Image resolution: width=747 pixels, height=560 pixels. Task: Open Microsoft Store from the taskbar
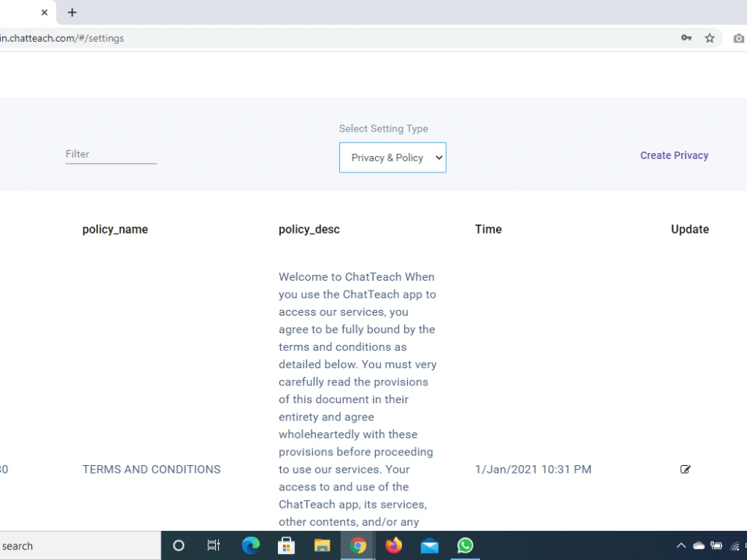286,545
